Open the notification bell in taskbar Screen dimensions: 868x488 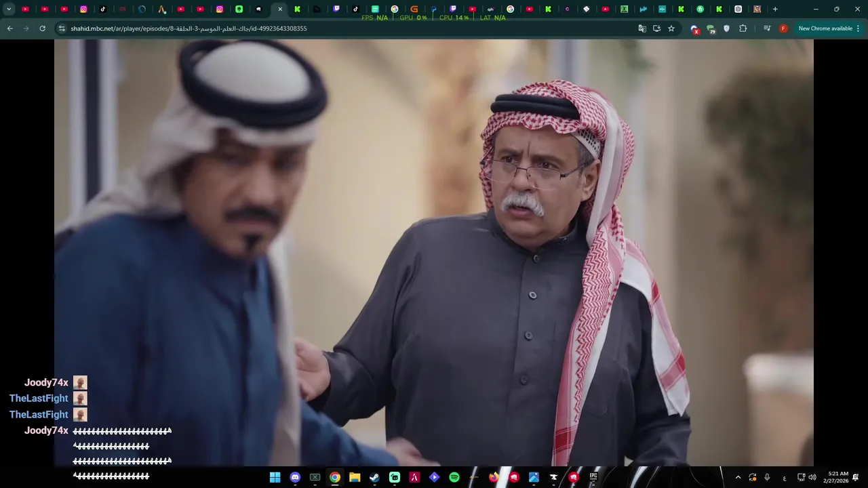pyautogui.click(x=856, y=477)
